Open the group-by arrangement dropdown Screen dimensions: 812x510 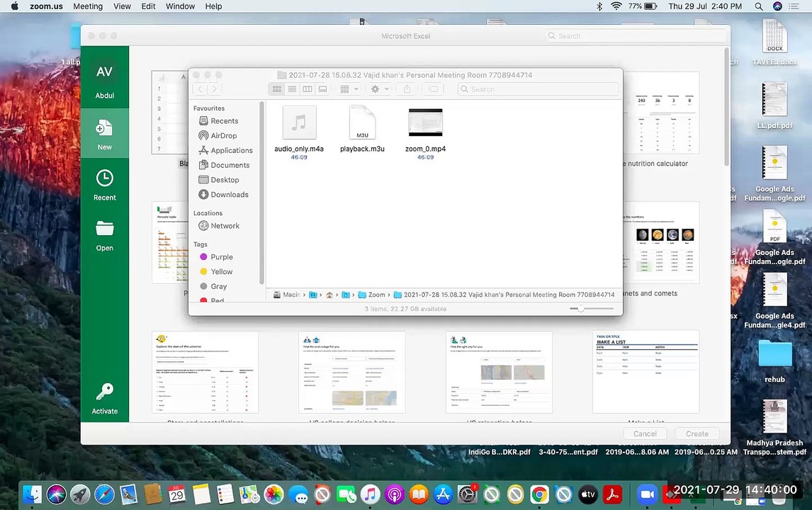coord(349,89)
